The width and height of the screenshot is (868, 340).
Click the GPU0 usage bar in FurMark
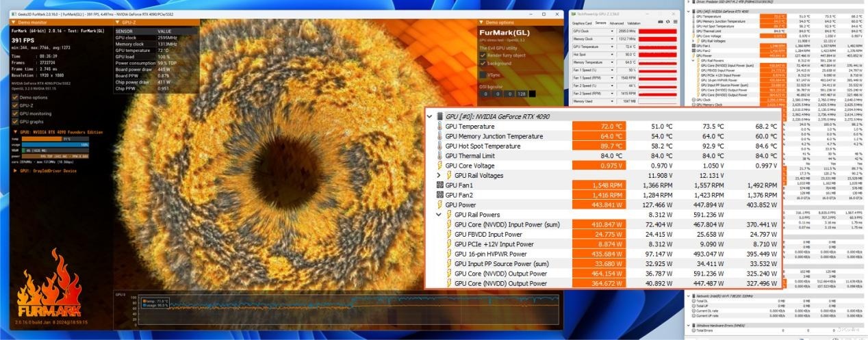point(56,144)
